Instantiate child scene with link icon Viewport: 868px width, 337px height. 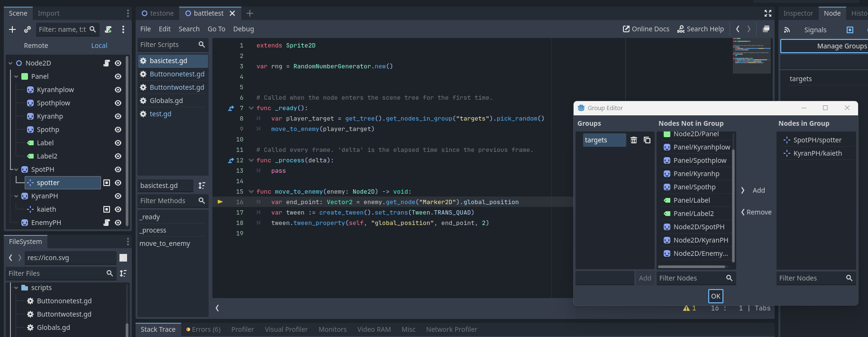pos(27,29)
